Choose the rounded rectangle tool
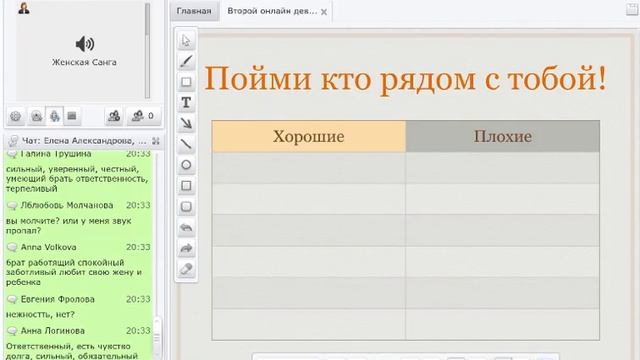Image resolution: width=640 pixels, height=360 pixels. pyautogui.click(x=186, y=207)
